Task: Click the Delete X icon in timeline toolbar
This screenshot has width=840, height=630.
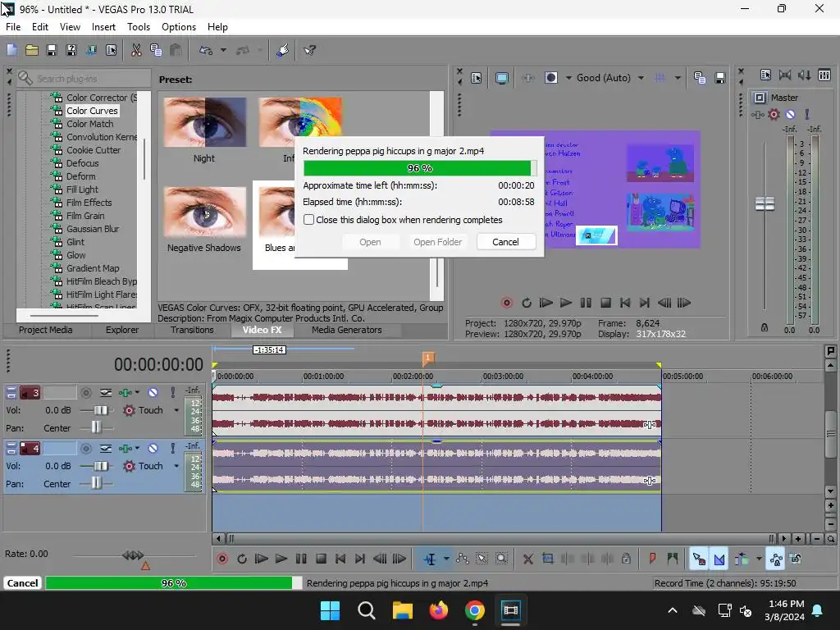Action: tap(527, 559)
